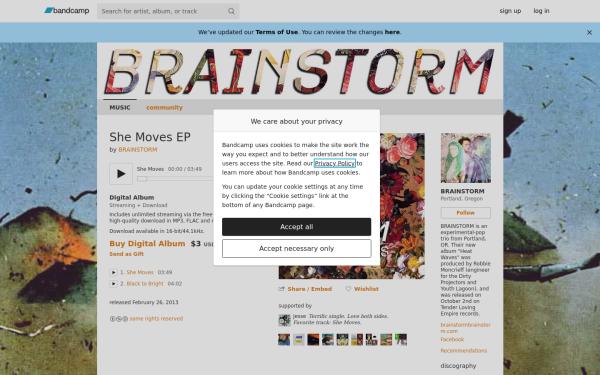
Task: Click the Bandcamp logo
Action: click(x=67, y=11)
